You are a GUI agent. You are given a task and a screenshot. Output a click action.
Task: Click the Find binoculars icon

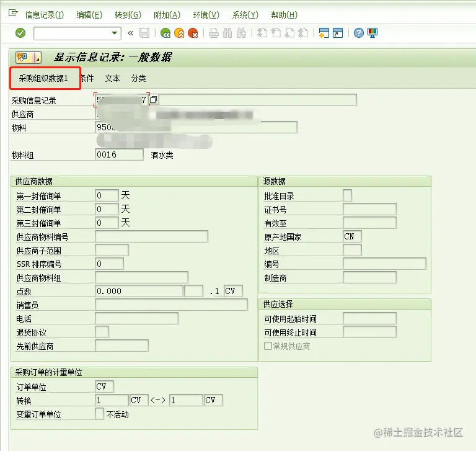point(227,33)
